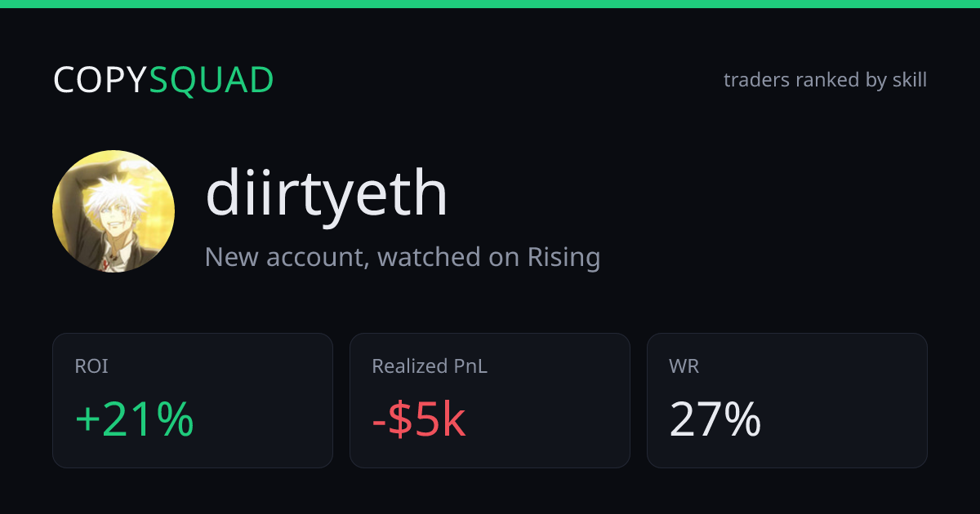980x514 pixels.
Task: Click the green SQUAD part of logo
Action: 212,80
